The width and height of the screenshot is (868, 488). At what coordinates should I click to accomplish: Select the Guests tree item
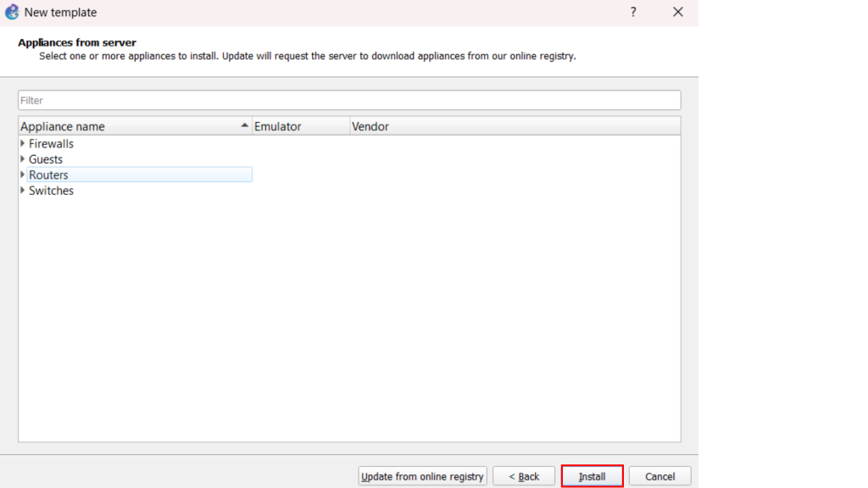[46, 159]
